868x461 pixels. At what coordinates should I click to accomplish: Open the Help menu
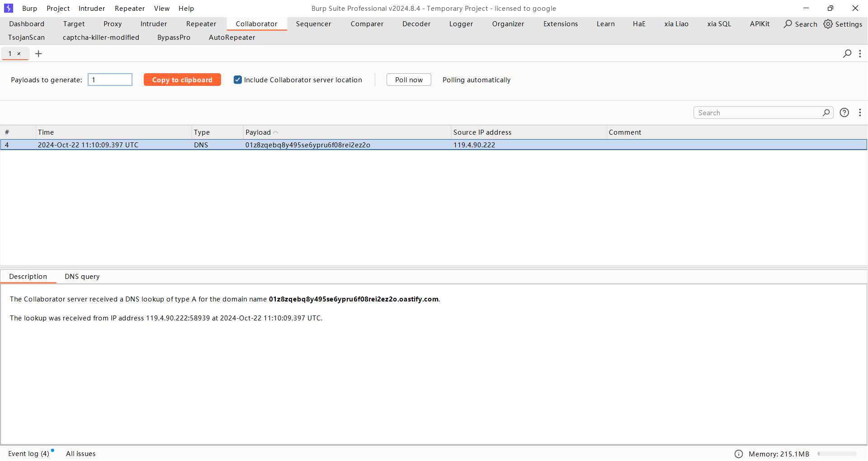[x=186, y=9]
